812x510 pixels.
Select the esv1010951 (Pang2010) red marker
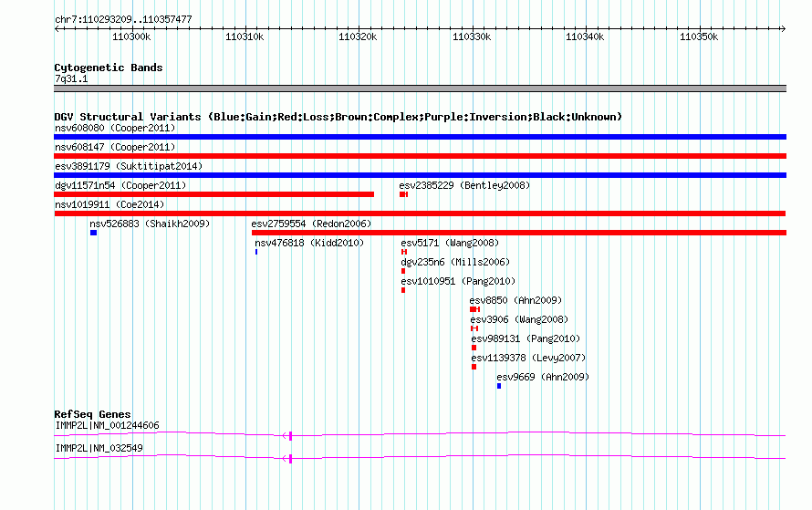(x=403, y=290)
